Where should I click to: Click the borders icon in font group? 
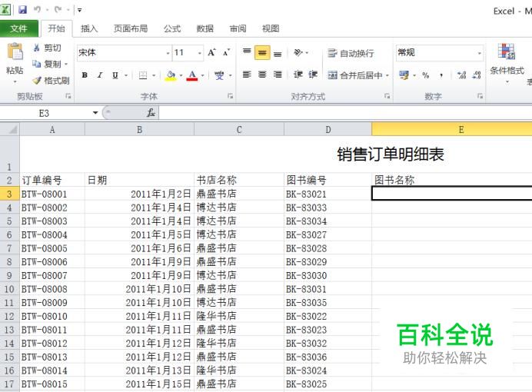[143, 75]
